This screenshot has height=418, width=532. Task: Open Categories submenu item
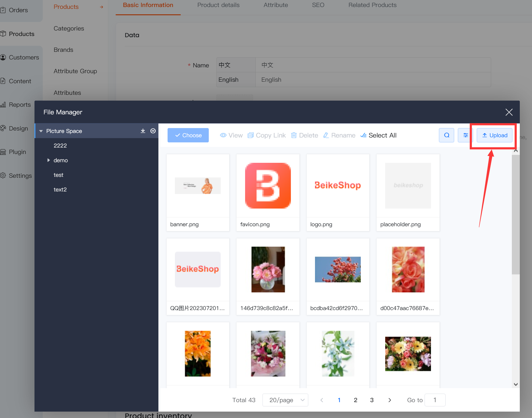[x=69, y=28]
